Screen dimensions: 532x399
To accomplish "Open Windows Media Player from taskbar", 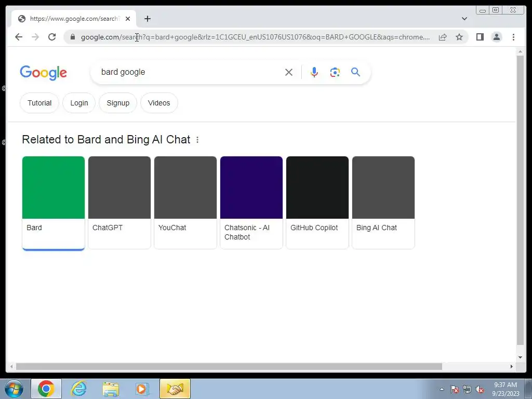I will [x=142, y=389].
